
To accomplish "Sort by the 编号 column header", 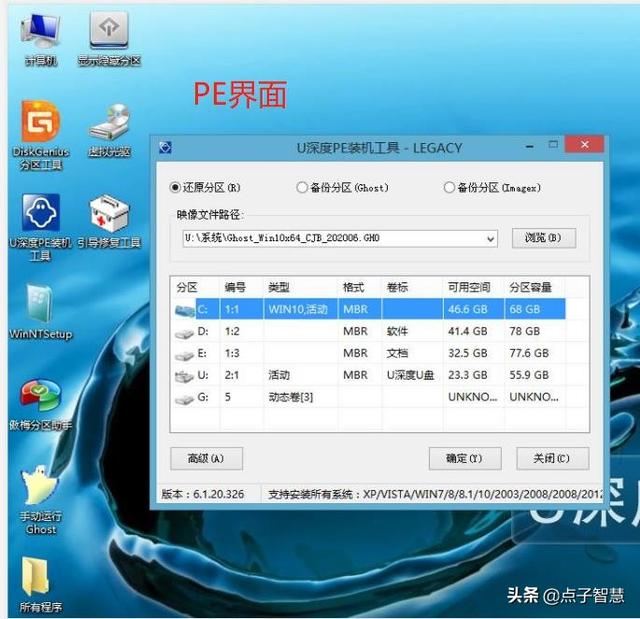I will (241, 287).
